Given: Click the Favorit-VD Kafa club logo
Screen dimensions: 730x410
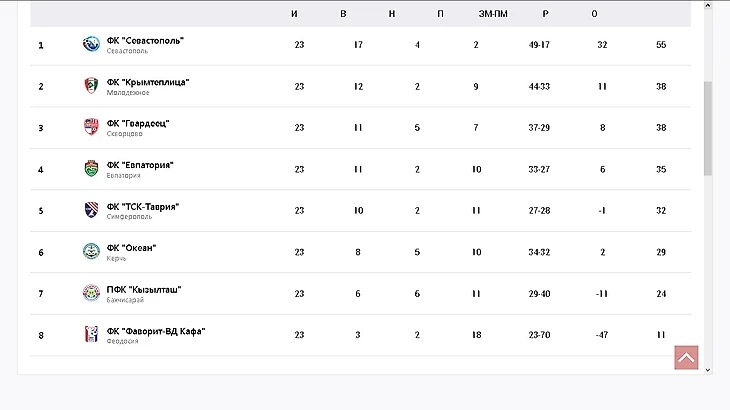Looking at the screenshot, I should 91,334.
